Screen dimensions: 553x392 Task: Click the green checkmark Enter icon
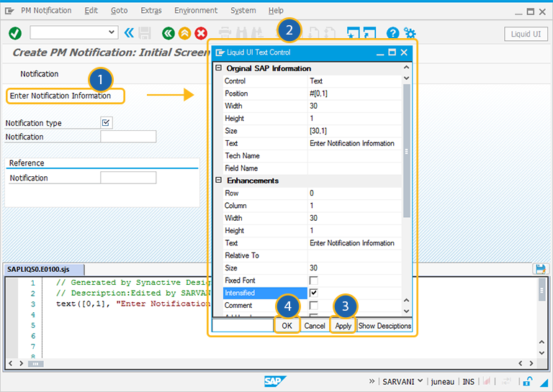(15, 34)
